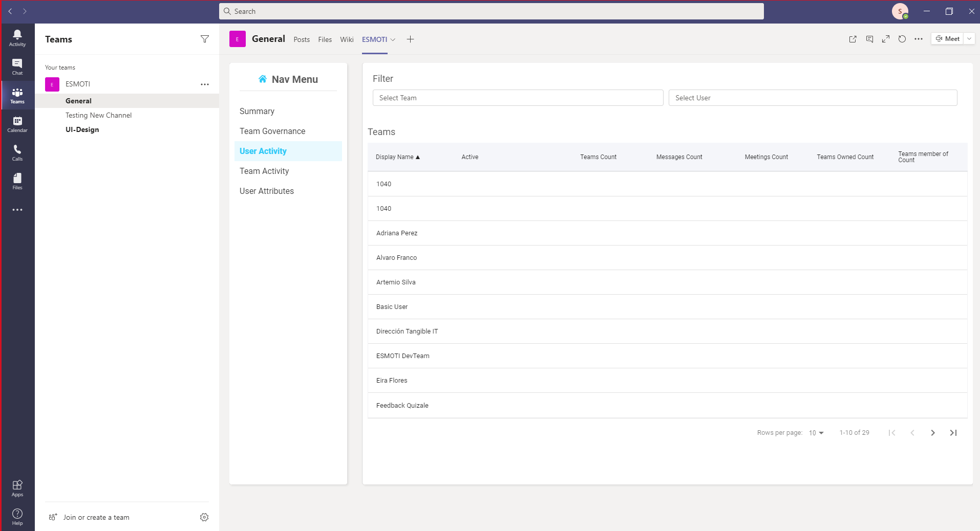This screenshot has width=980, height=531.
Task: Open more tab options ellipsis
Action: [x=919, y=39]
